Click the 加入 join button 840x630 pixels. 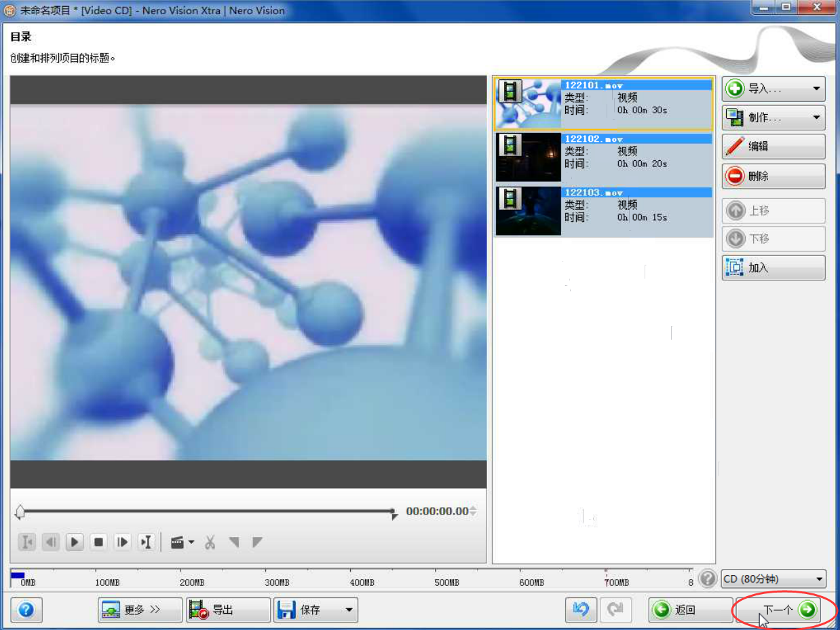tap(774, 268)
